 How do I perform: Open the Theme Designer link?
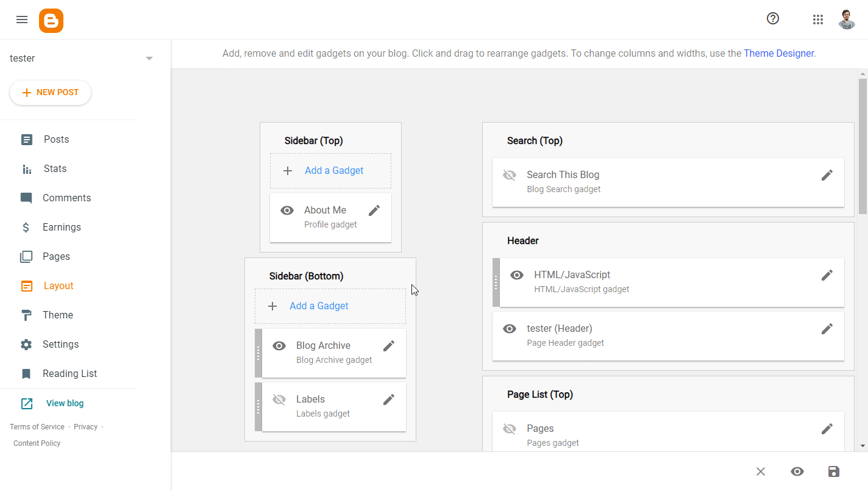click(x=778, y=54)
